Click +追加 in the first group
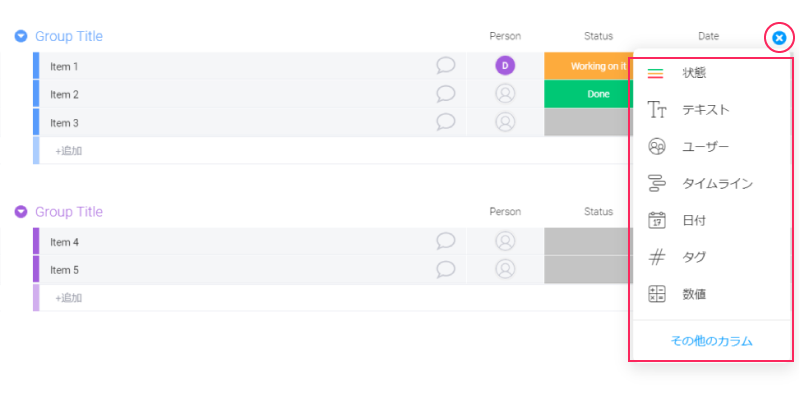Screen dimensions: 801x405 [68, 151]
